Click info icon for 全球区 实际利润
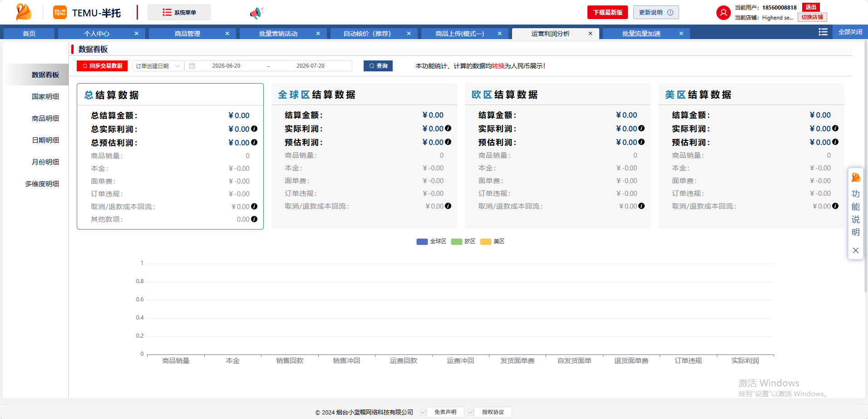The width and height of the screenshot is (868, 419). [x=448, y=128]
